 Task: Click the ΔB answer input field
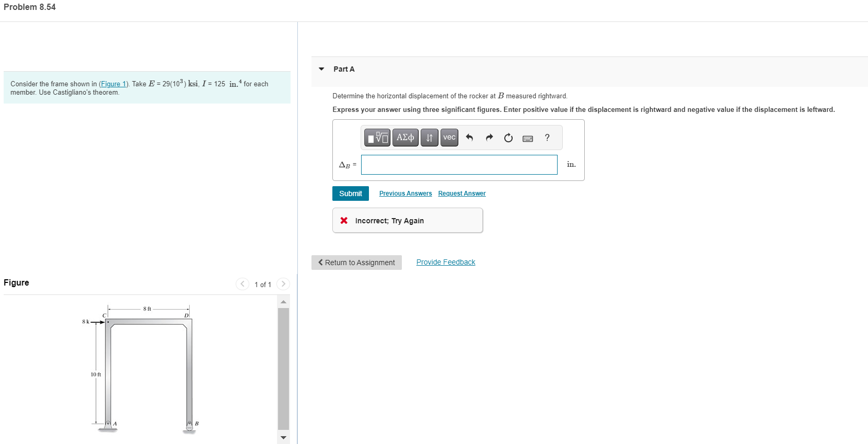[459, 165]
